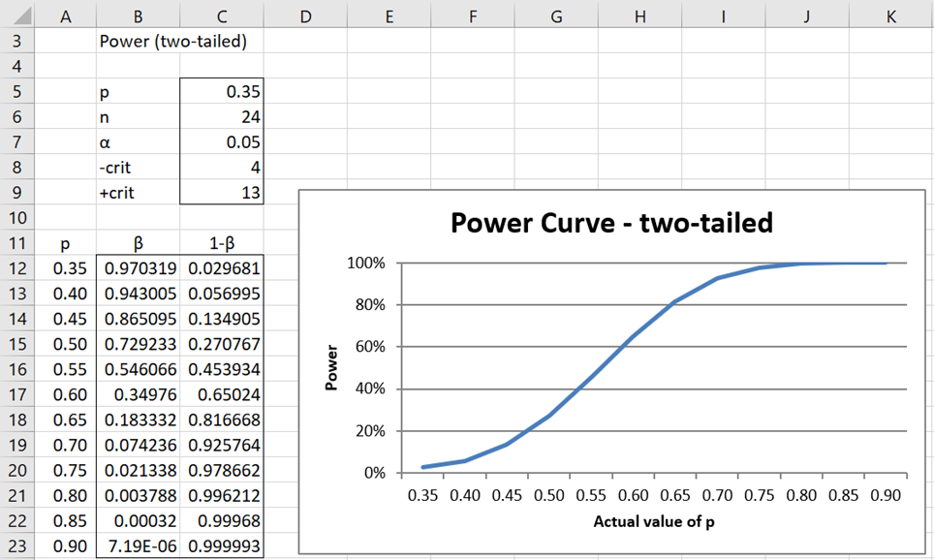Click cell with beta value 0.970319
The image size is (934, 560).
point(139,268)
